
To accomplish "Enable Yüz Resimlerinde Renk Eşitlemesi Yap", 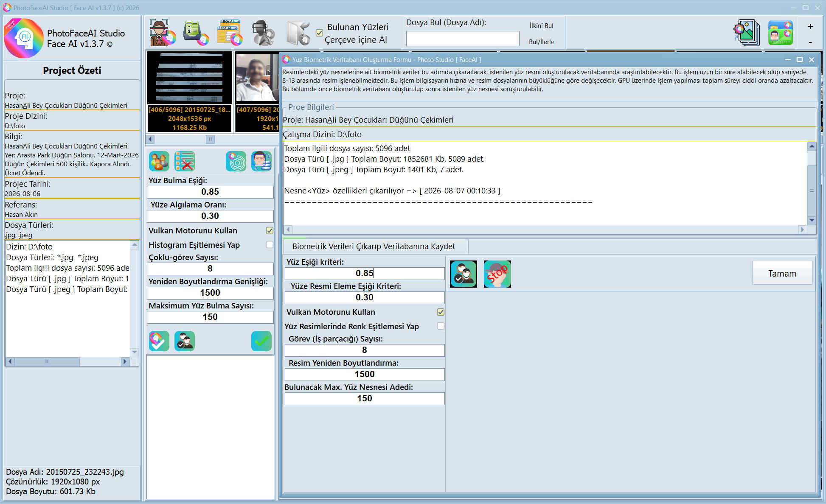I will [441, 326].
